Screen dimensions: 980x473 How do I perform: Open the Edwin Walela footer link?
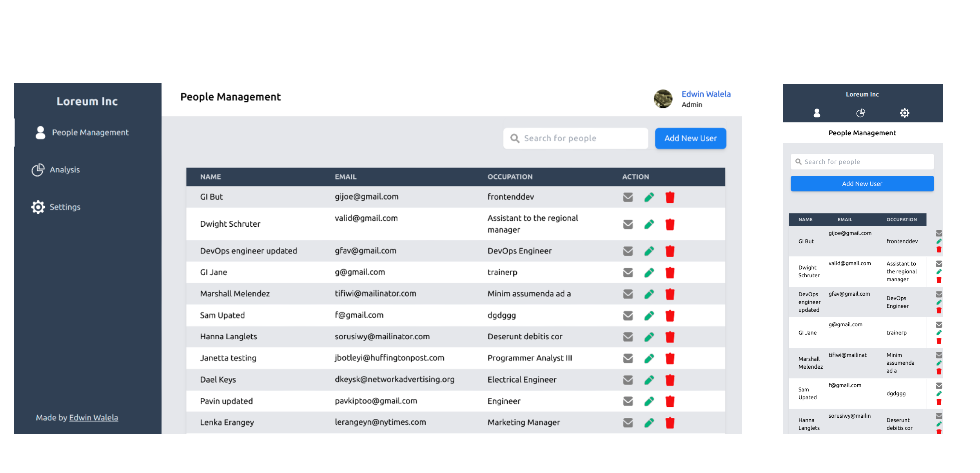click(93, 418)
